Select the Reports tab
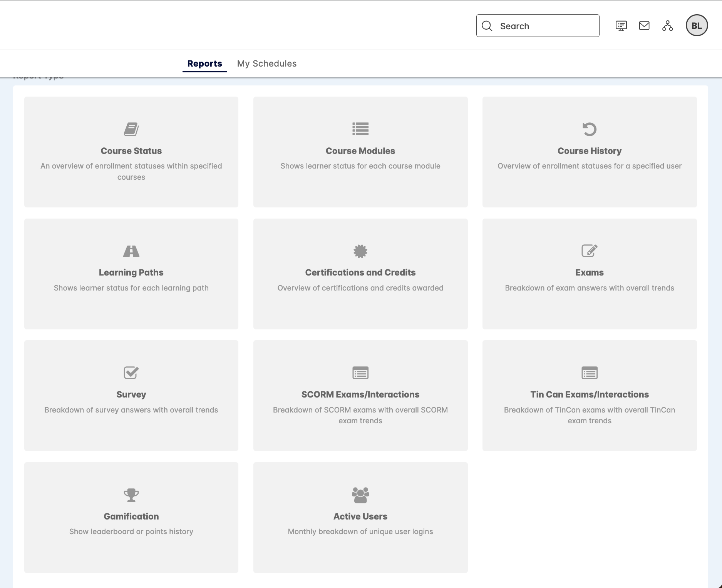This screenshot has width=722, height=588. (204, 63)
